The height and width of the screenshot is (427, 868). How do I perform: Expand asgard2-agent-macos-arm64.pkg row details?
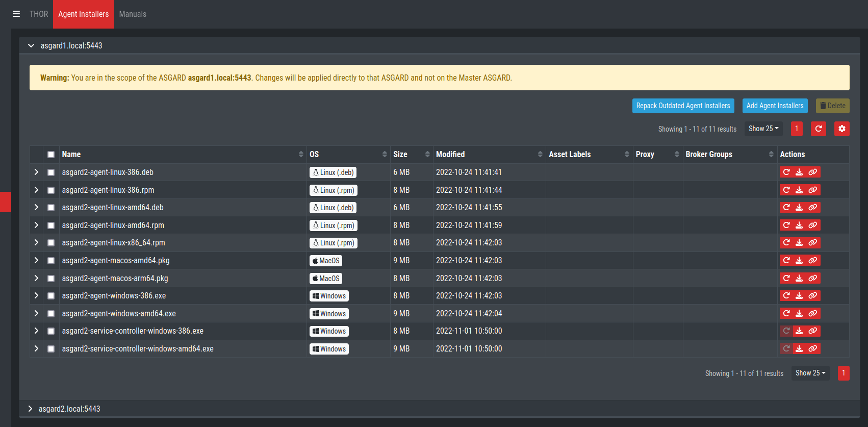point(36,279)
